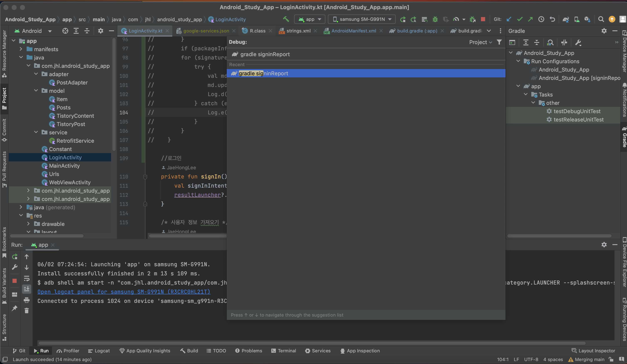
Task: Open the Logcat tool window tab
Action: click(x=99, y=350)
